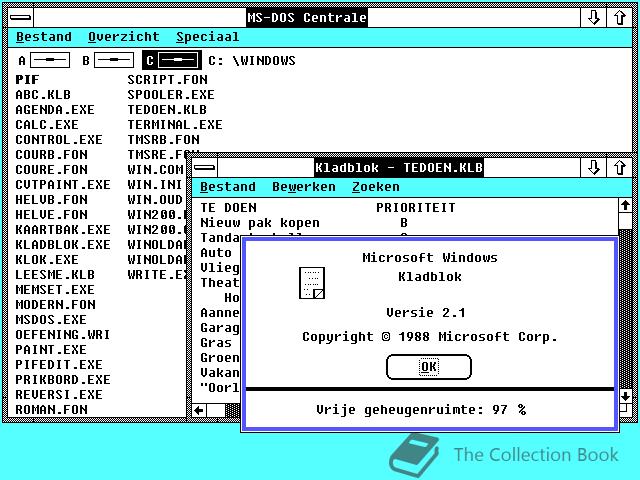The width and height of the screenshot is (640, 480).
Task: Open Bestand menu in MS-DOS Centrale
Action: pos(44,37)
